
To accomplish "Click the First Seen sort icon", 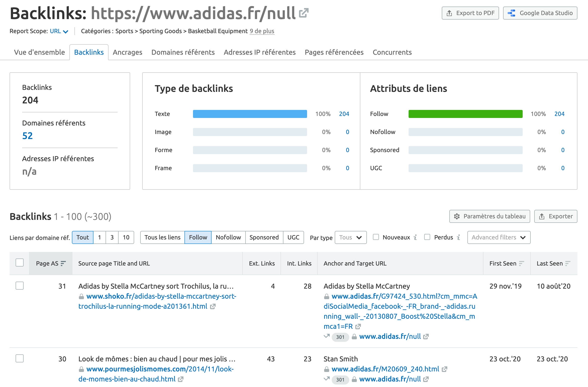I will (x=521, y=263).
